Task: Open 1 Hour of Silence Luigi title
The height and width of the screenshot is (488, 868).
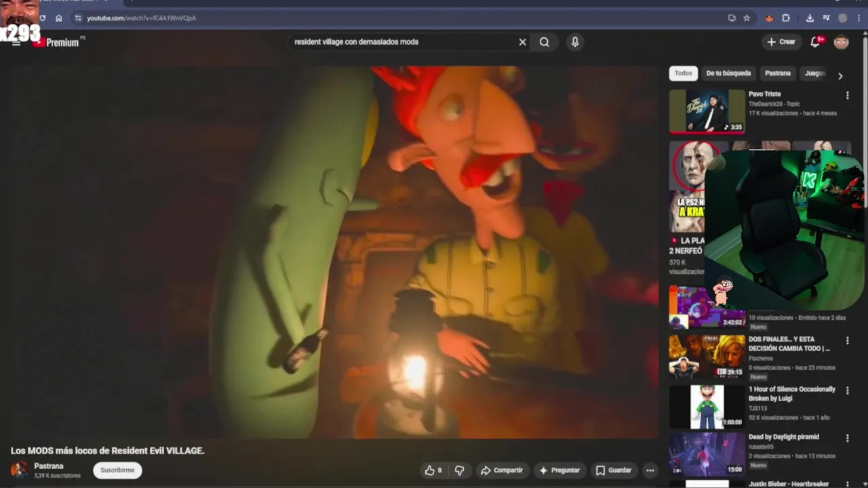Action: click(x=792, y=394)
